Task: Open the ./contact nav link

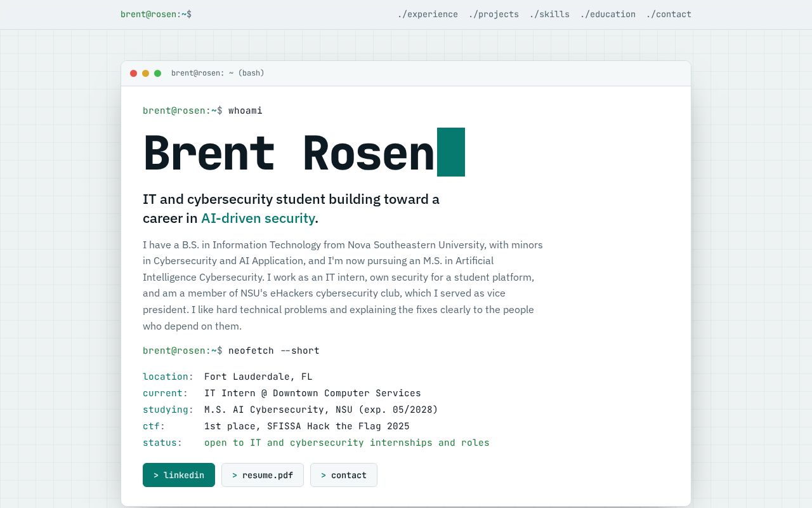Action: (x=669, y=14)
